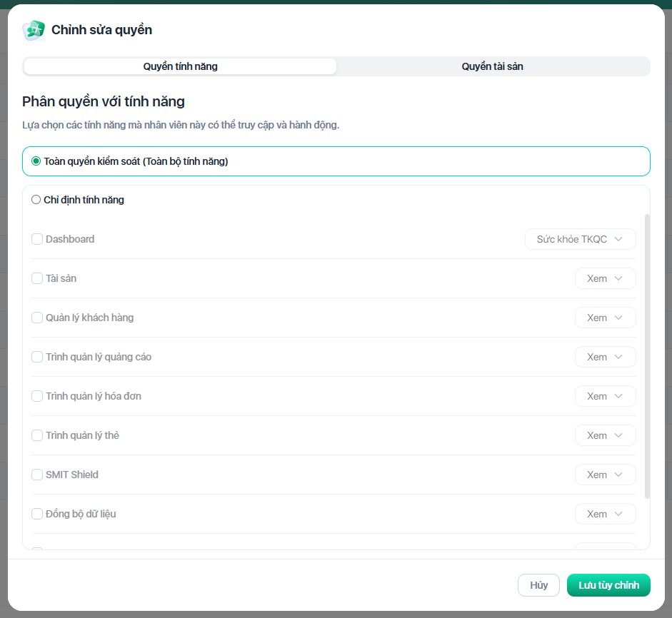672x618 pixels.
Task: Open Xem dropdown for SMIT Shield
Action: (x=605, y=475)
